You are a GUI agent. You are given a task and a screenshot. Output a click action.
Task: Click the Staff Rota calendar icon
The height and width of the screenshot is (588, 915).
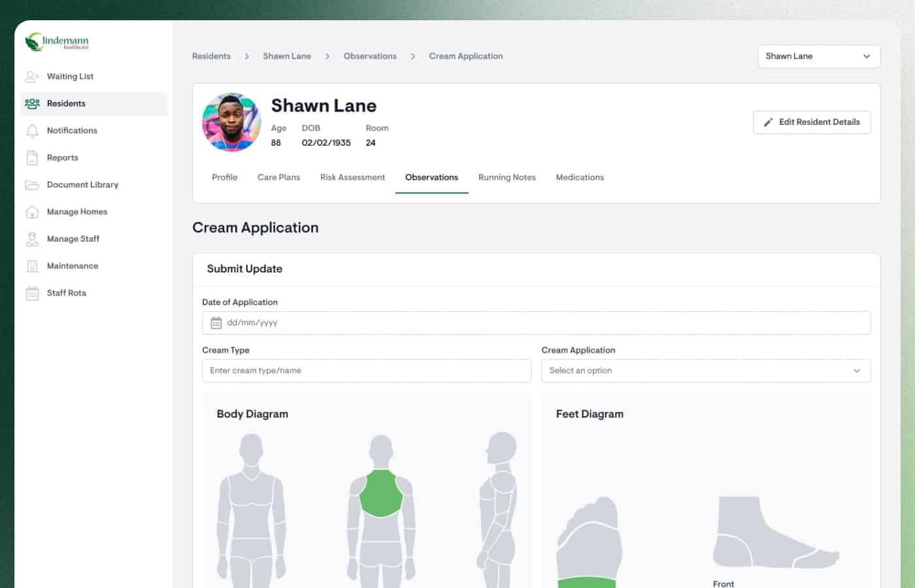point(32,293)
